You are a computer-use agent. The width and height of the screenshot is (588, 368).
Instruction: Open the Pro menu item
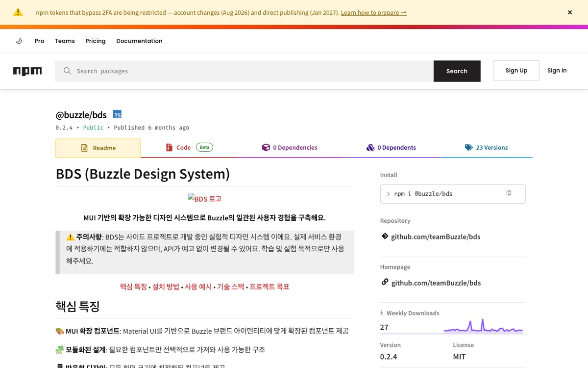40,41
